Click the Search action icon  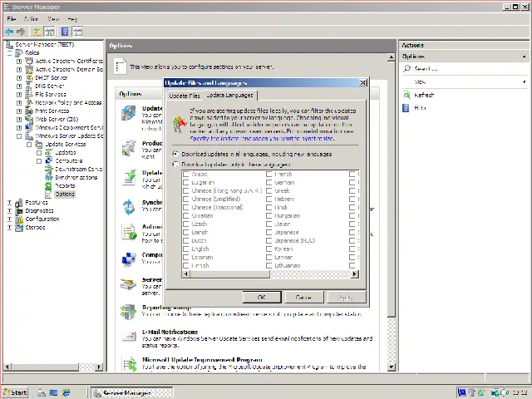406,68
